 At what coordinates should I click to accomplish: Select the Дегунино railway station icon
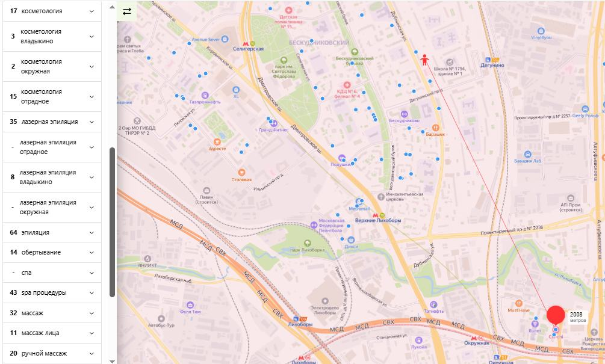[488, 60]
